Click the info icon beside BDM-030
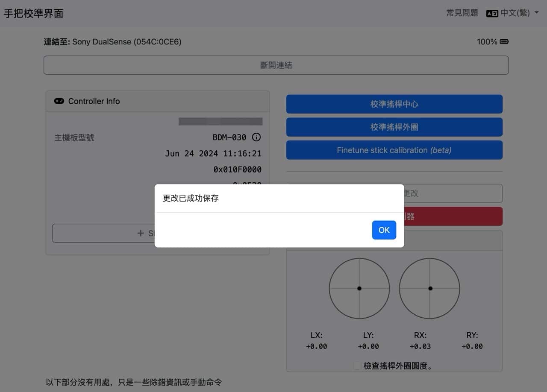The height and width of the screenshot is (392, 547). point(256,137)
